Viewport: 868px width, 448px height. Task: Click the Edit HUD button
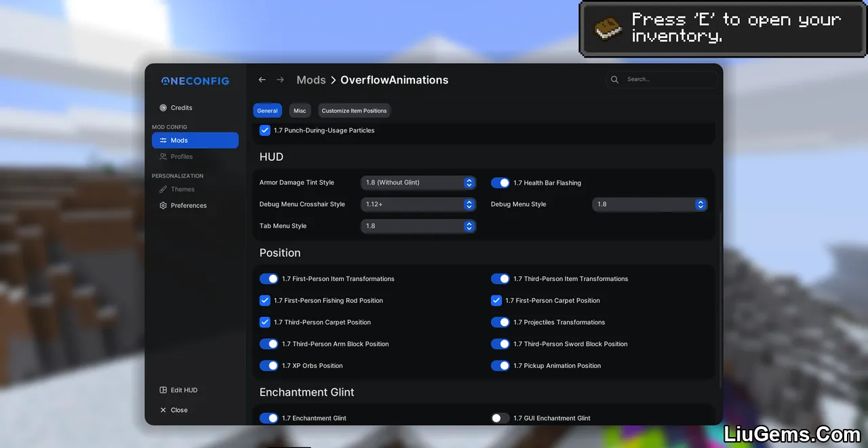[x=195, y=390]
